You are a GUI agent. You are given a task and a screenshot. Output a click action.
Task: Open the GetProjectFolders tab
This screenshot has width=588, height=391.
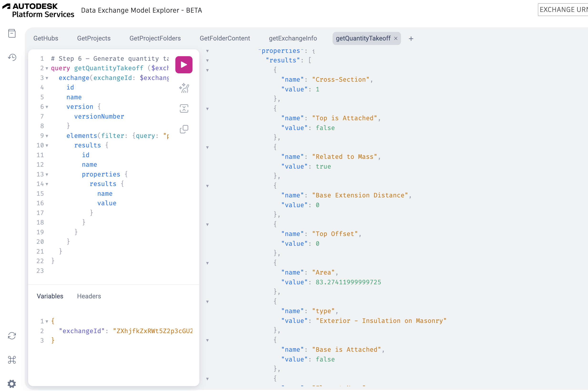(x=155, y=38)
